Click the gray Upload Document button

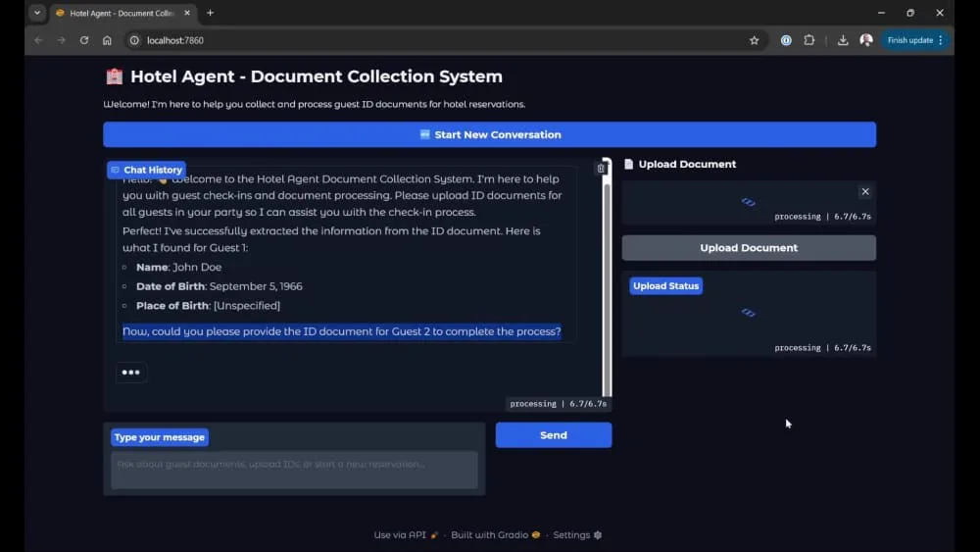pos(749,247)
